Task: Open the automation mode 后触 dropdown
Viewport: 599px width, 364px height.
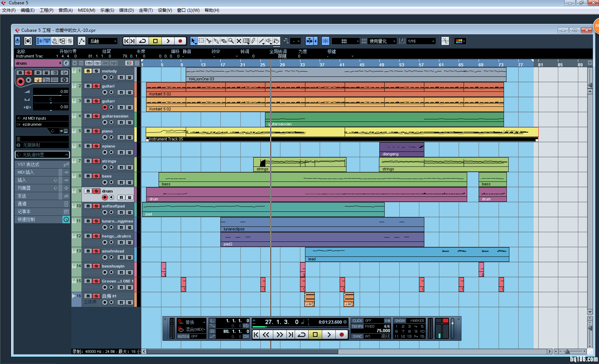Action: click(x=103, y=41)
